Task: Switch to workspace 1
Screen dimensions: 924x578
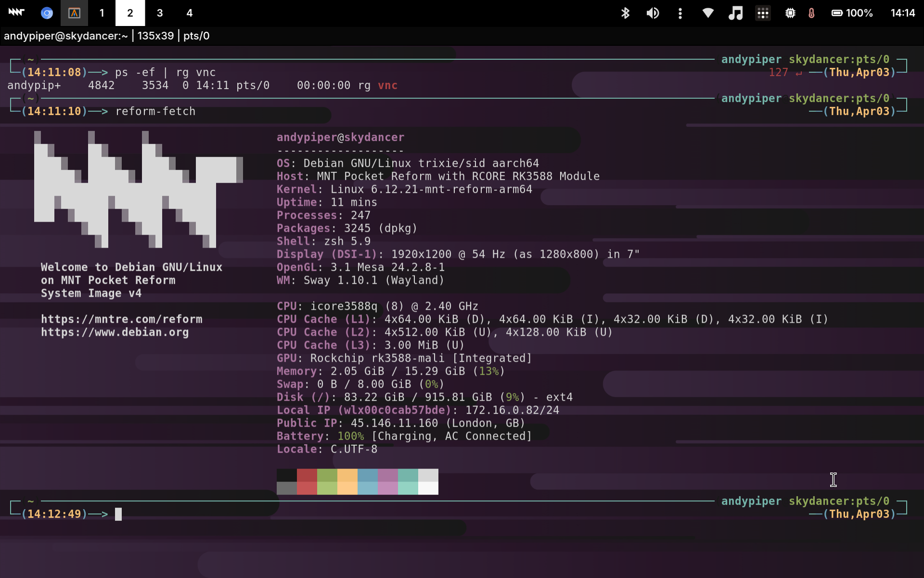Action: tap(102, 13)
